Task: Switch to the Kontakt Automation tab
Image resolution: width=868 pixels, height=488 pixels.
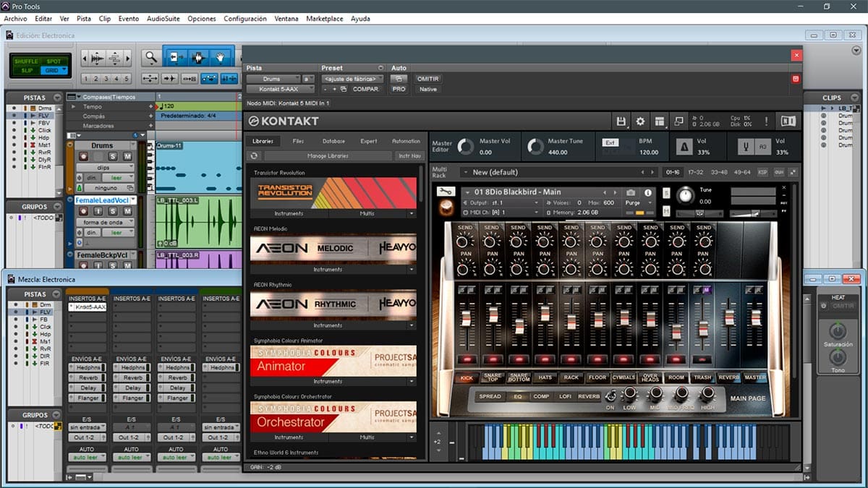Action: click(406, 141)
